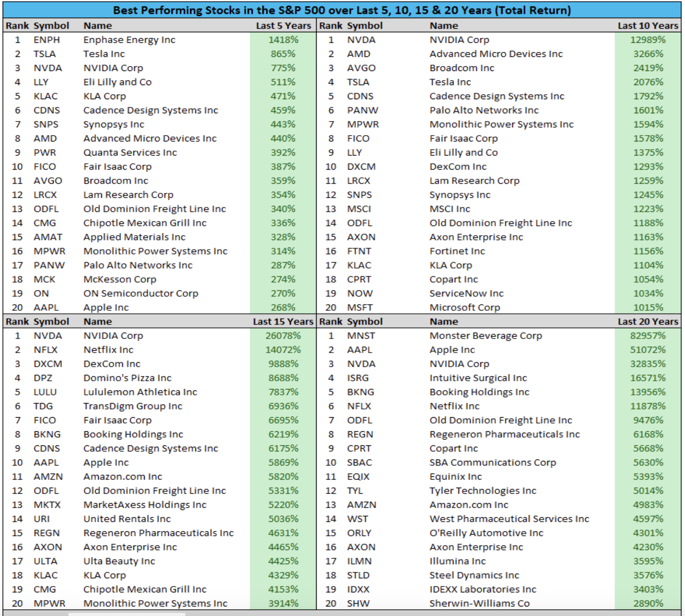685x616 pixels.
Task: Click Tesla's 865% five-year return
Action: click(x=283, y=54)
